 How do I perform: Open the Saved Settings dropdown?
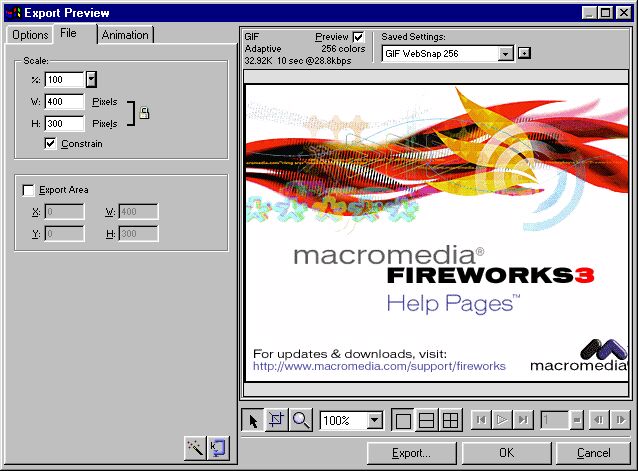(505, 54)
